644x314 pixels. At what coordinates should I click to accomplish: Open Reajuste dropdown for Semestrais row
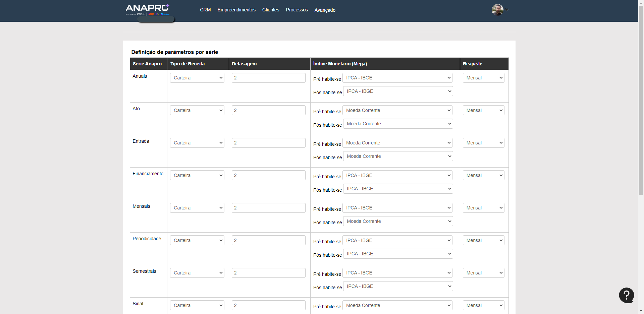tap(483, 273)
